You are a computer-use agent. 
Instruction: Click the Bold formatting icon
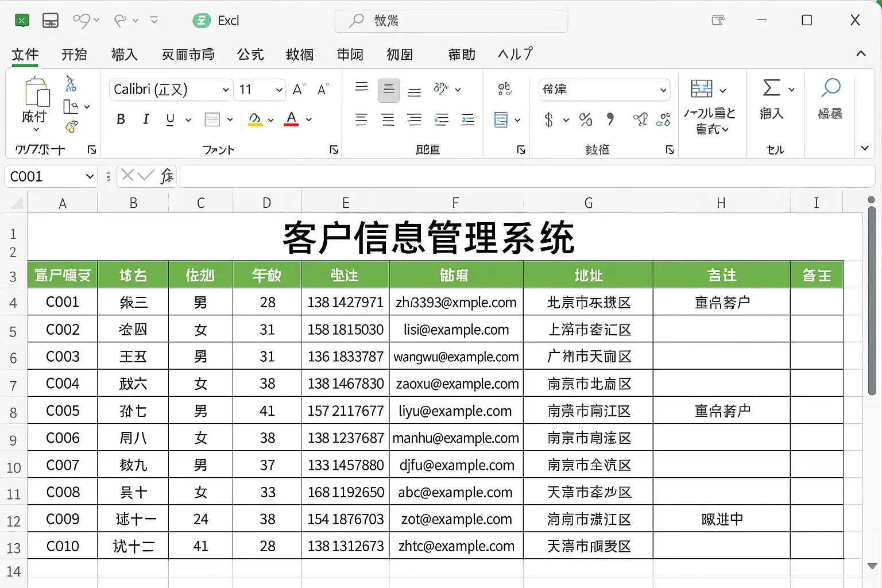pyautogui.click(x=121, y=119)
